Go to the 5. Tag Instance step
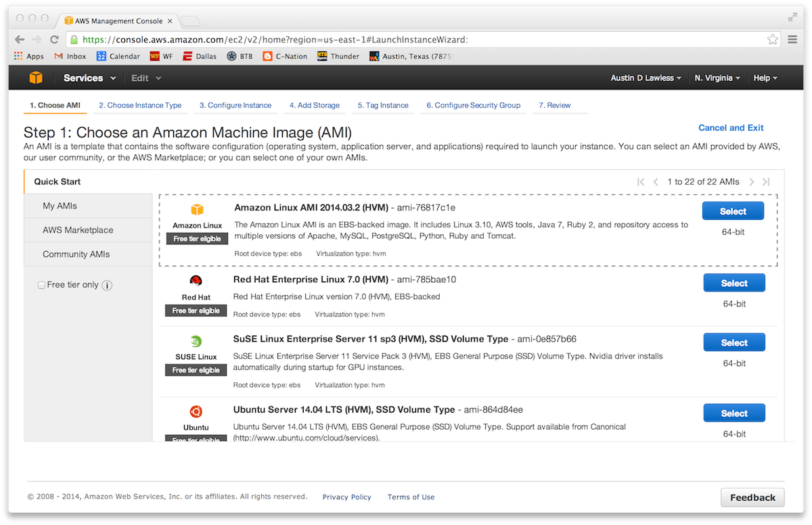This screenshot has width=812, height=525. [x=383, y=106]
